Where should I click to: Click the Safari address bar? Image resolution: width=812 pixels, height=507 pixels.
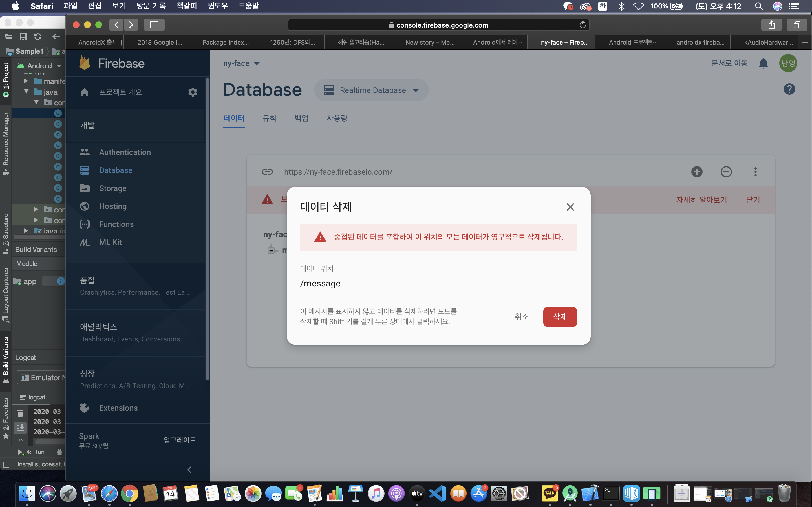(438, 25)
